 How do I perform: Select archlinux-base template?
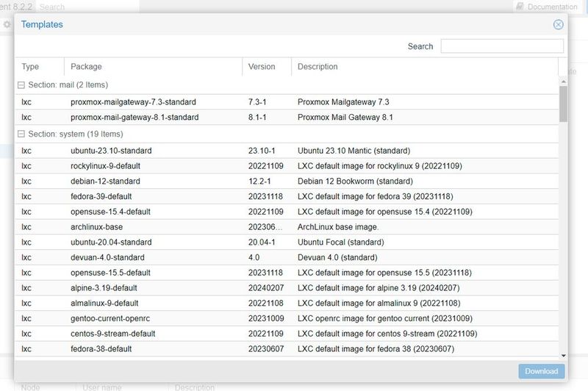tap(287, 227)
